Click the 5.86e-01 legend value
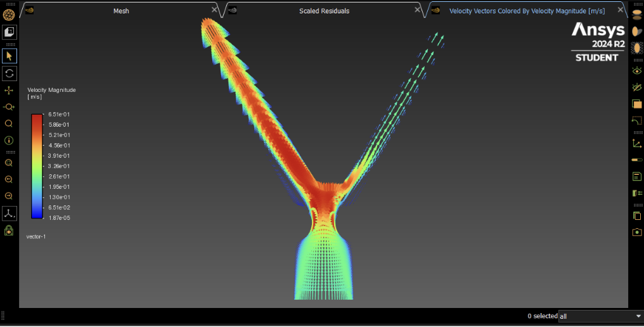The height and width of the screenshot is (327, 644). click(x=59, y=125)
